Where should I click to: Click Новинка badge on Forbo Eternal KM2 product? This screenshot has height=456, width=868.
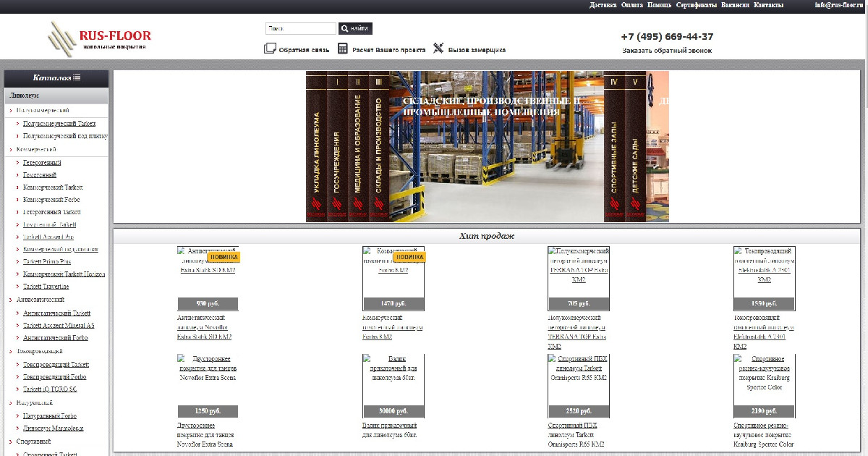tap(409, 257)
